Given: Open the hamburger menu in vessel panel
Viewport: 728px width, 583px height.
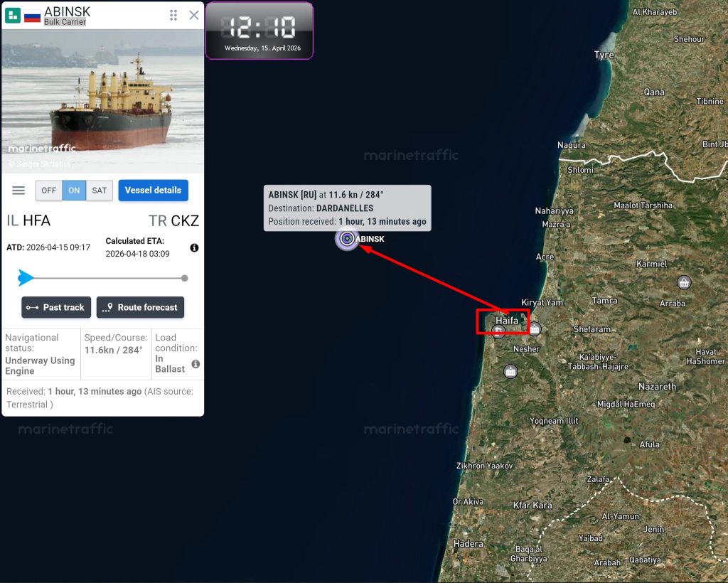Looking at the screenshot, I should click(18, 191).
